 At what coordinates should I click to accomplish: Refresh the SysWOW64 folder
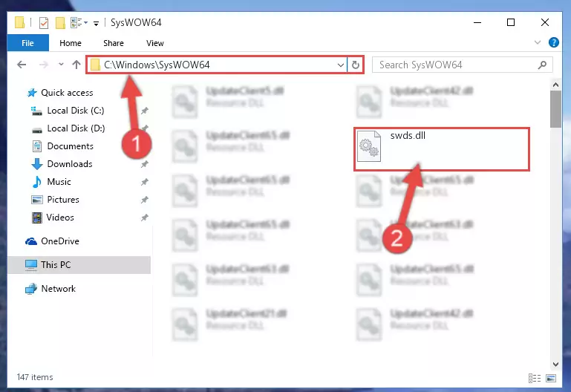(x=356, y=65)
